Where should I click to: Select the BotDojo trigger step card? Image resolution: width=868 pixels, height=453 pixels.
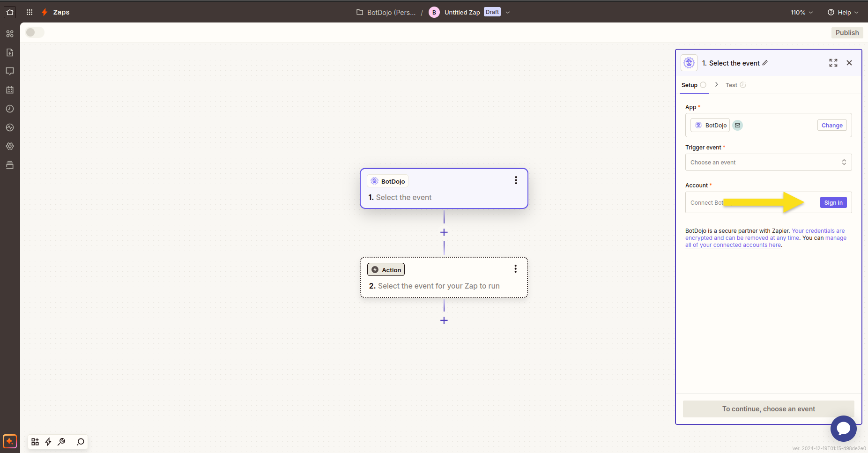click(444, 188)
